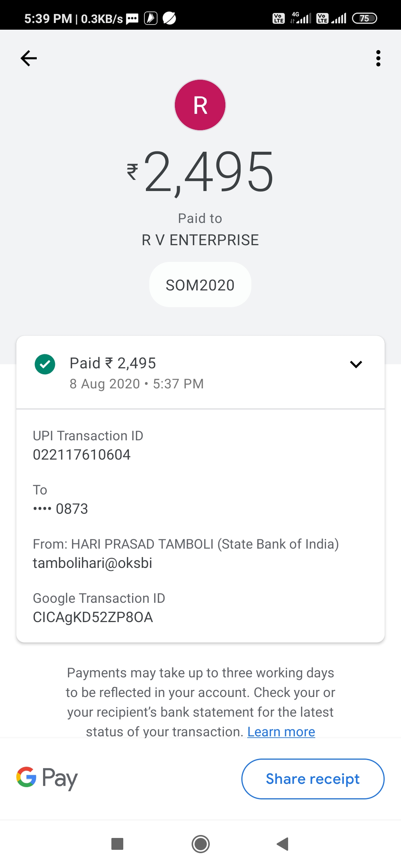Viewport: 401px width, 868px height.
Task: Tap the UPI Transaction ID number
Action: click(82, 455)
